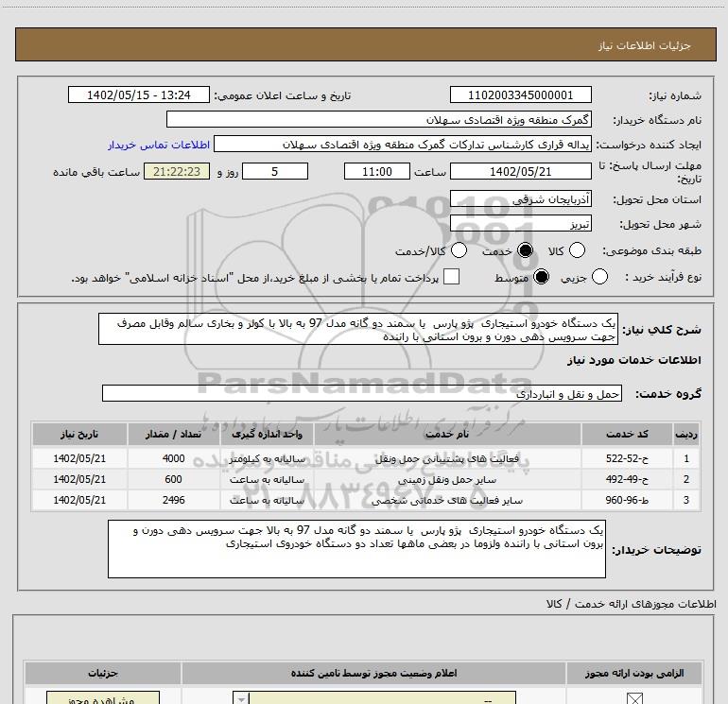The width and height of the screenshot is (728, 704).
Task: Choose متوسط purchase process type
Action: click(x=542, y=277)
